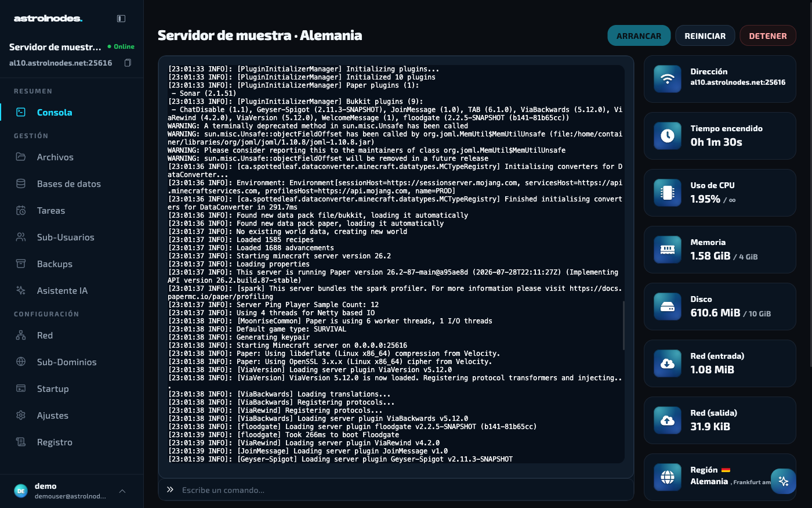Click the Dirección wifi icon

668,79
